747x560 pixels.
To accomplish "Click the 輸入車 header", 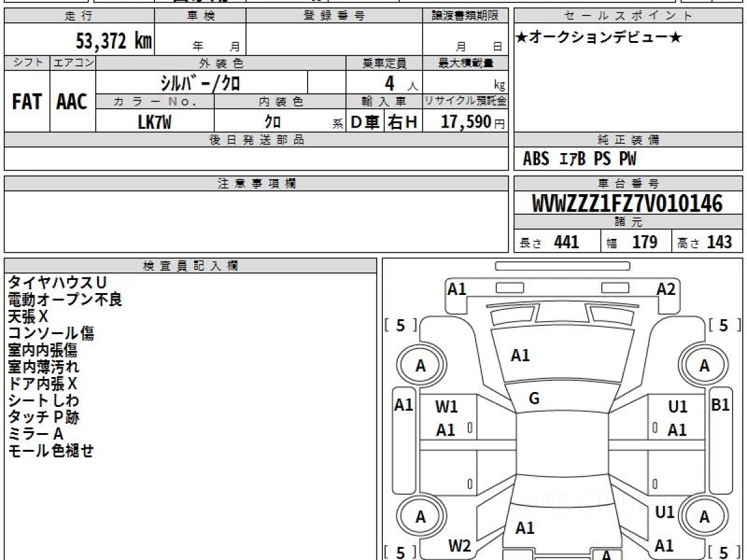I will [384, 102].
